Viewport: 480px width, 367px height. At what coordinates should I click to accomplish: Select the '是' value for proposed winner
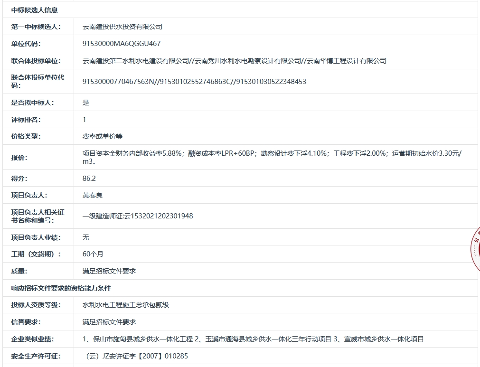point(86,103)
